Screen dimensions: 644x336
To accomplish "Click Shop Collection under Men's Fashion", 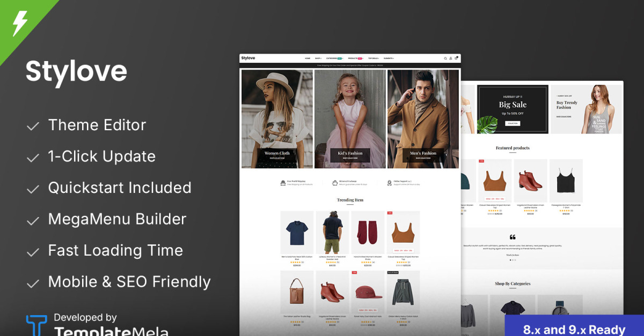I will click(423, 158).
